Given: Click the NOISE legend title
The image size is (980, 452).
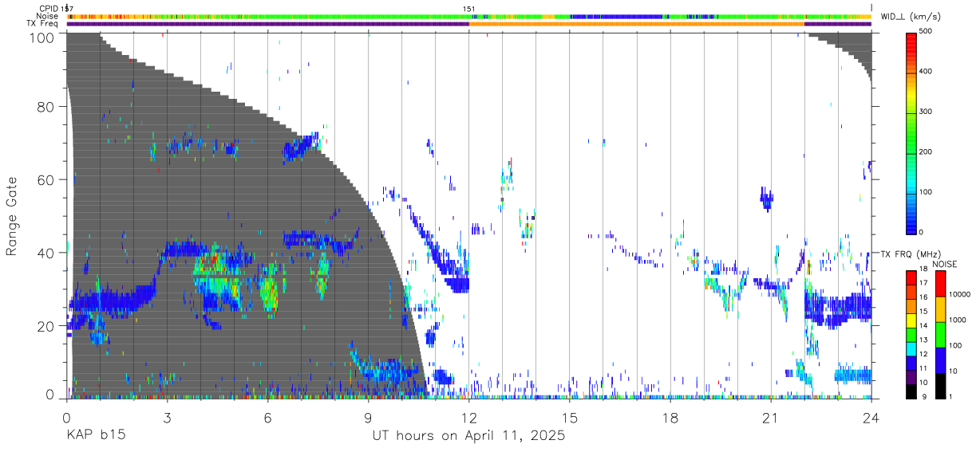Looking at the screenshot, I should pyautogui.click(x=946, y=264).
